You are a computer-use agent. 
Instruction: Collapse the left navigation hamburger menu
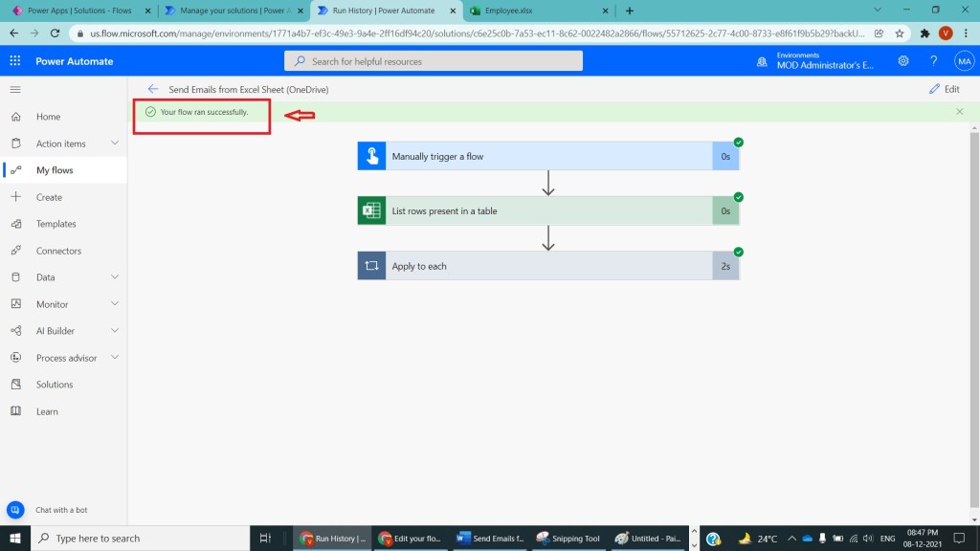(15, 89)
